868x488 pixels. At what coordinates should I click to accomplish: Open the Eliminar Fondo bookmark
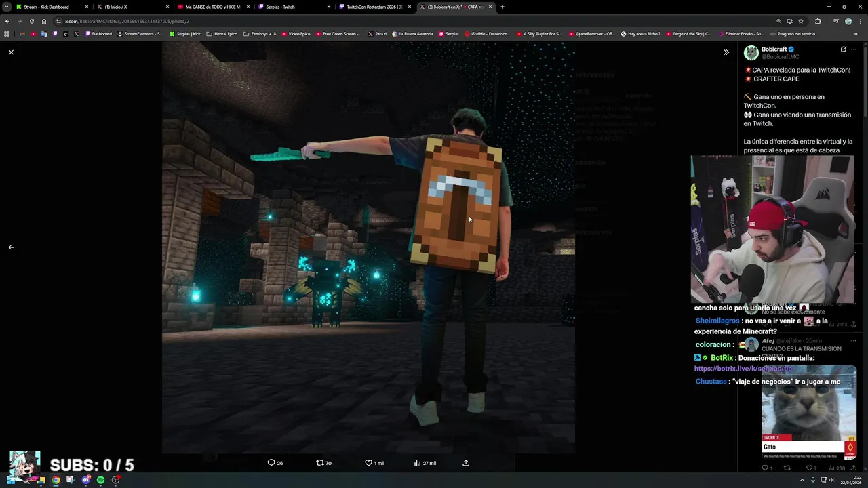pos(740,34)
